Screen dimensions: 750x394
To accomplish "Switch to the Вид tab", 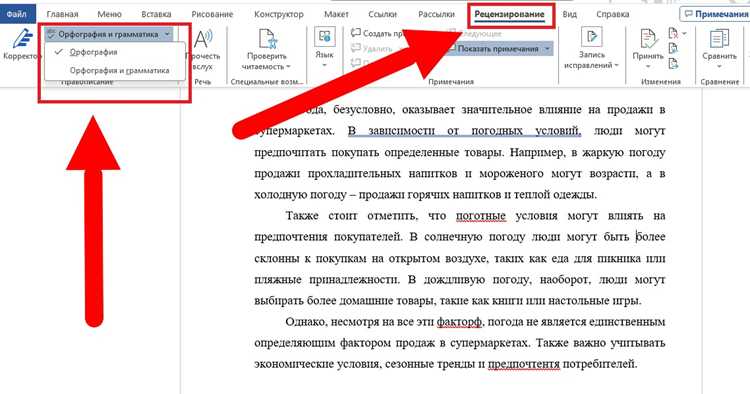I will 569,14.
